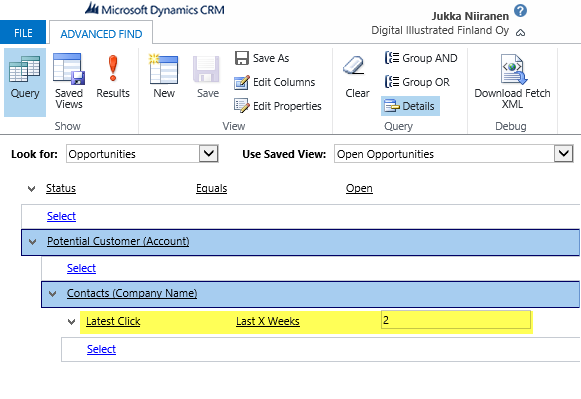Expand Contacts (Company Name) row chevron
This screenshot has height=399, width=581.
[x=53, y=294]
